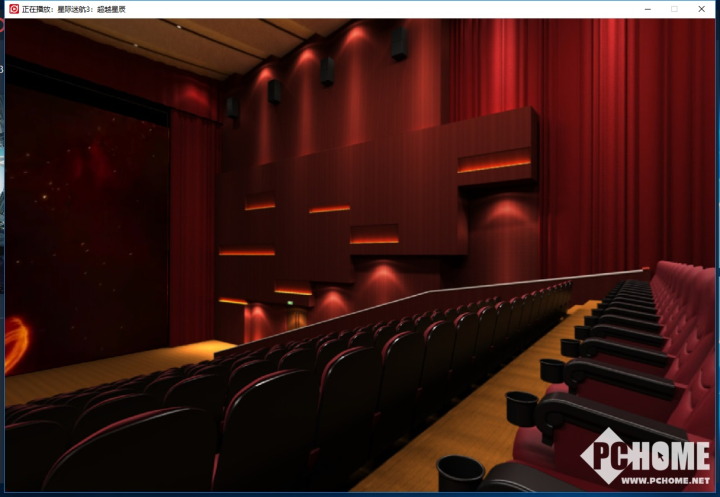Image resolution: width=720 pixels, height=497 pixels.
Task: Click the green exit sign above the door
Action: point(290,302)
